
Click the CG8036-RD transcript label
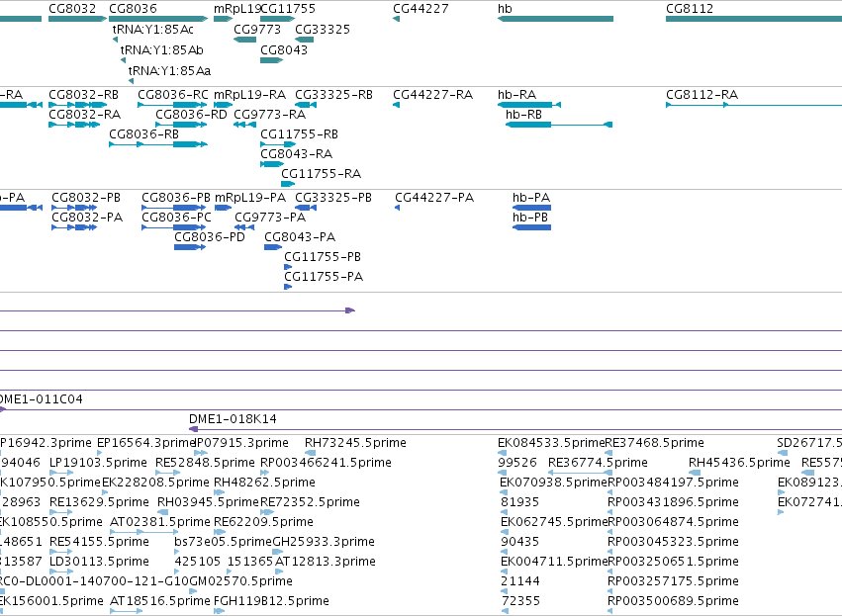coord(191,115)
